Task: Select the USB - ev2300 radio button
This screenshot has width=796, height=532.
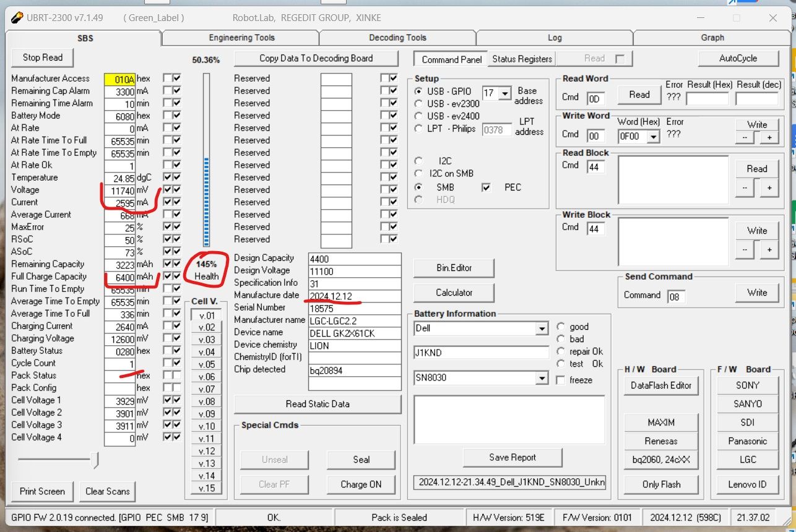Action: (419, 104)
